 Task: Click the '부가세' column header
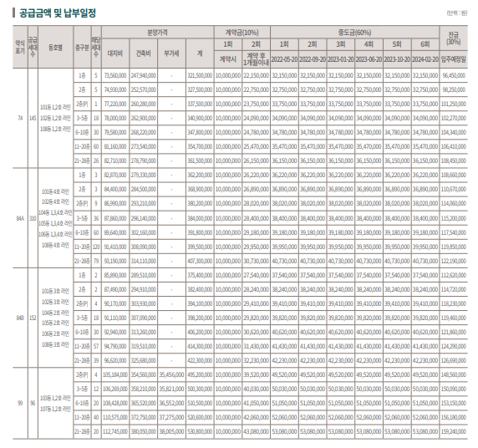171,53
